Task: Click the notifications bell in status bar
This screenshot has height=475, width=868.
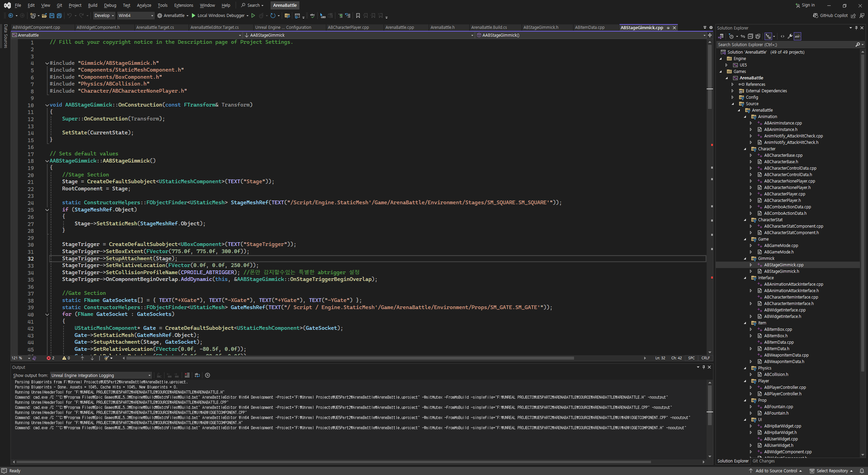Action: coord(862,471)
